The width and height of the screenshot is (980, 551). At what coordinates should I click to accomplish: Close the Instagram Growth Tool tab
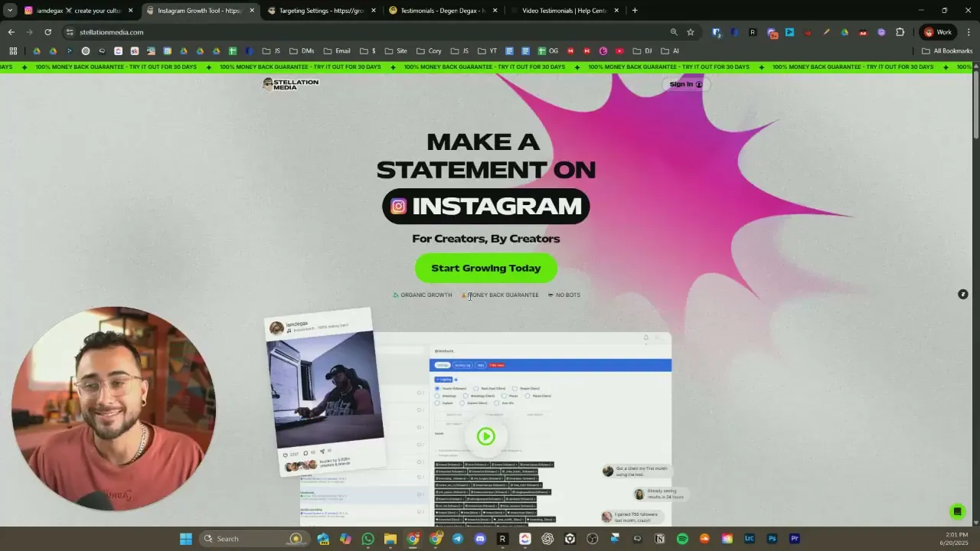tap(252, 11)
